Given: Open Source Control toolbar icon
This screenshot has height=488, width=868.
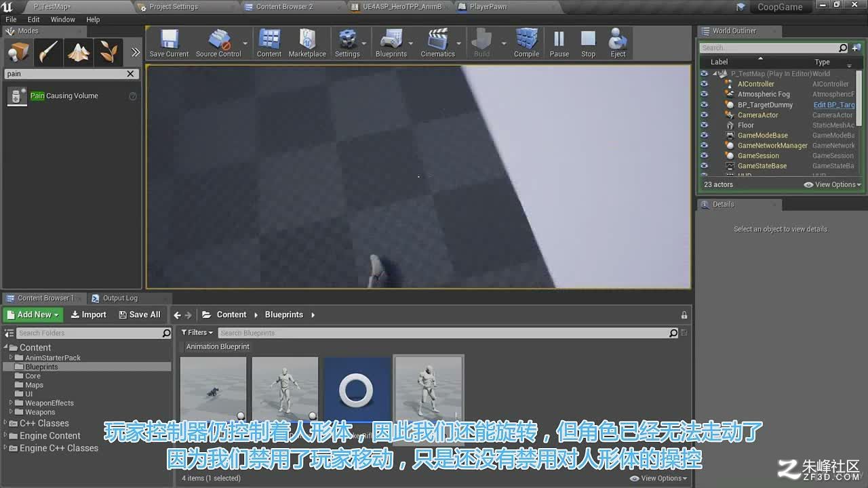Looking at the screenshot, I should [218, 43].
